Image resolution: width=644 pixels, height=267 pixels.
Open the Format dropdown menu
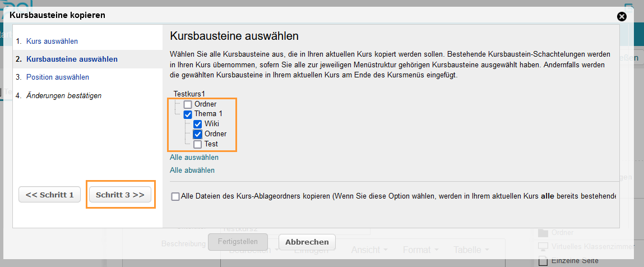click(x=420, y=250)
